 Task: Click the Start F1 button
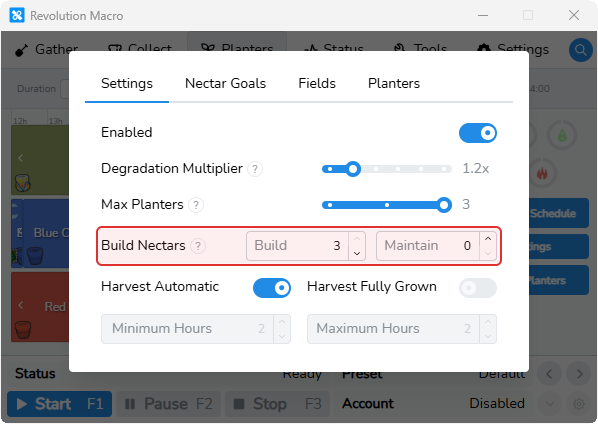(59, 404)
